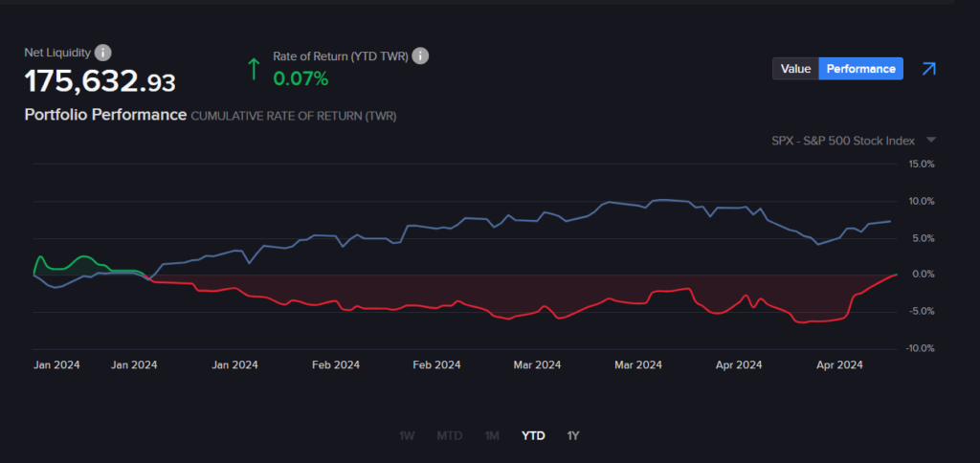The width and height of the screenshot is (980, 463).
Task: Choose the 1M time range
Action: (492, 436)
